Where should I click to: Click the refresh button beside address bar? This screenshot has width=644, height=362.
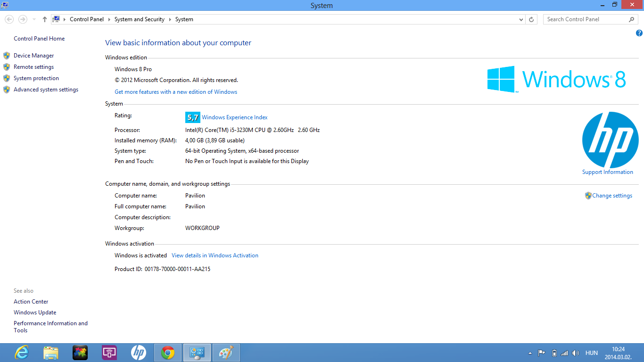[x=531, y=19]
